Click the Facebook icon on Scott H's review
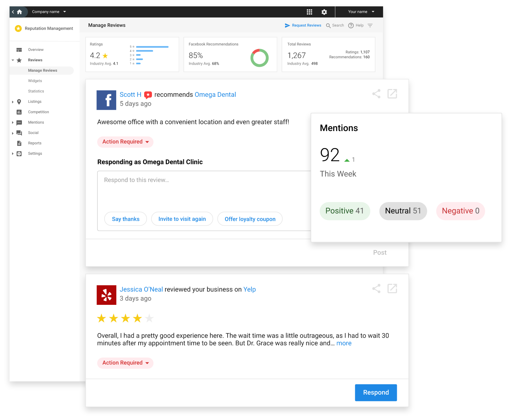Viewport: 512px width, 420px height. pos(106,100)
